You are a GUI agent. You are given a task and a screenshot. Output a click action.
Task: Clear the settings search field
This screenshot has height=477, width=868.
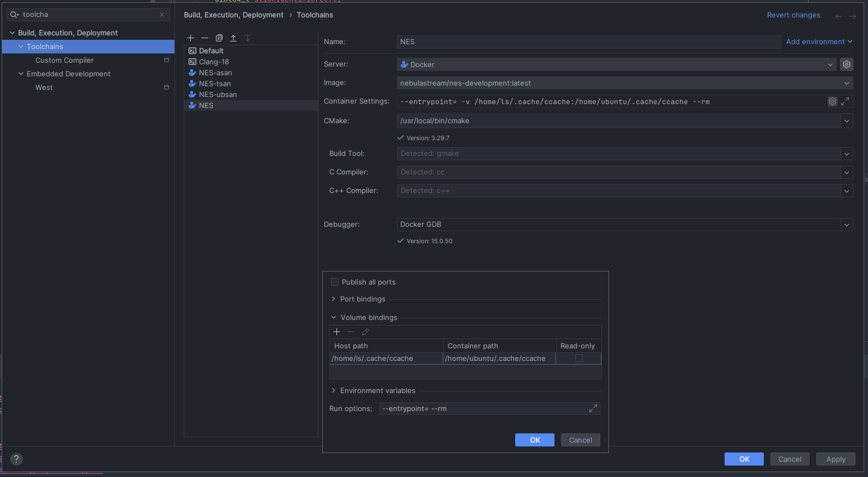pyautogui.click(x=162, y=15)
